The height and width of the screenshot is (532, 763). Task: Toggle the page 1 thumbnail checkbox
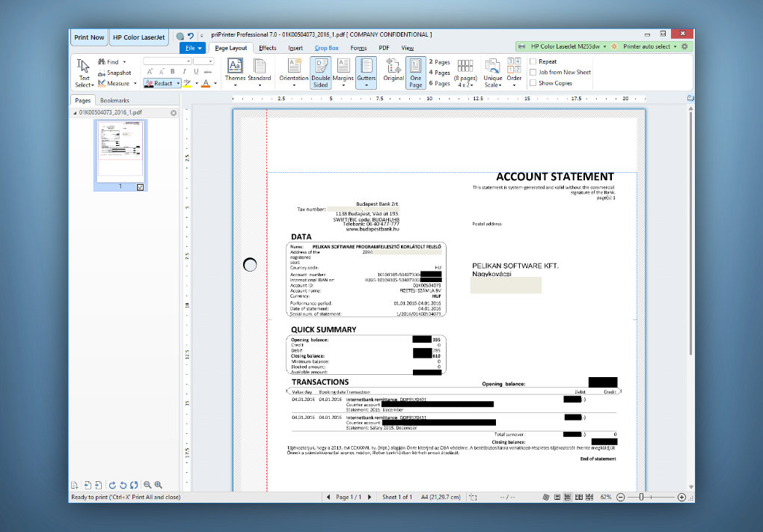(140, 187)
